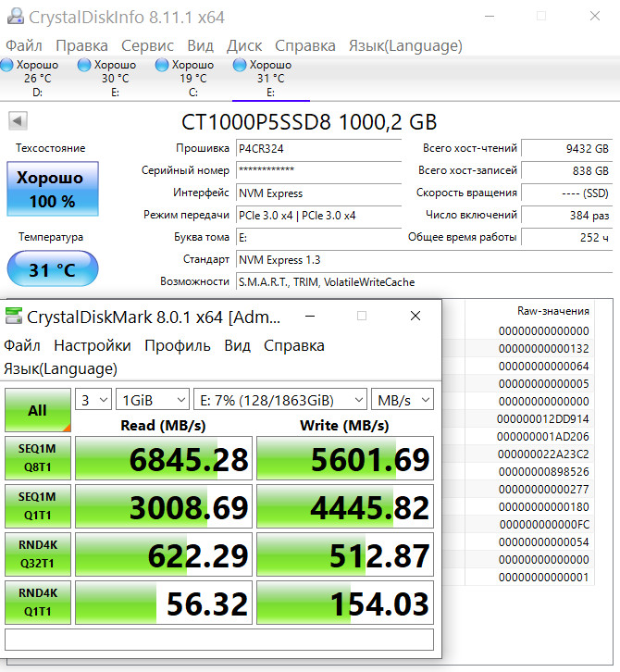Viewport: 620px width, 672px height.
Task: Click the RND4K Q32T1 write result 512.87
Action: 345,554
